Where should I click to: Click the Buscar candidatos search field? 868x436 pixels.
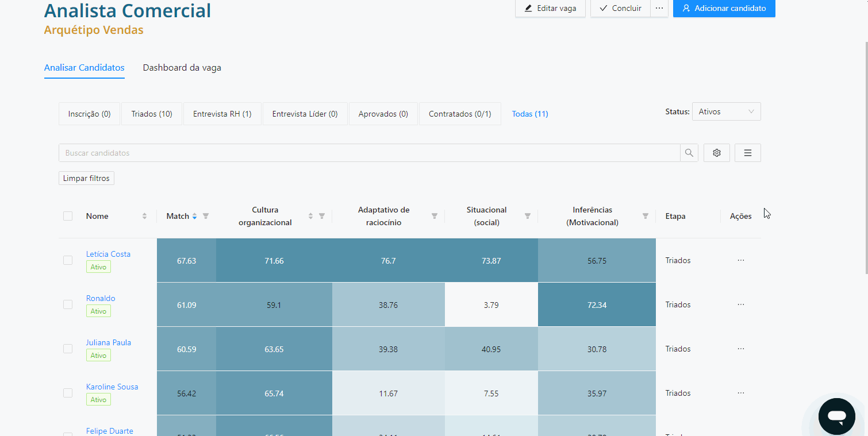[368, 153]
